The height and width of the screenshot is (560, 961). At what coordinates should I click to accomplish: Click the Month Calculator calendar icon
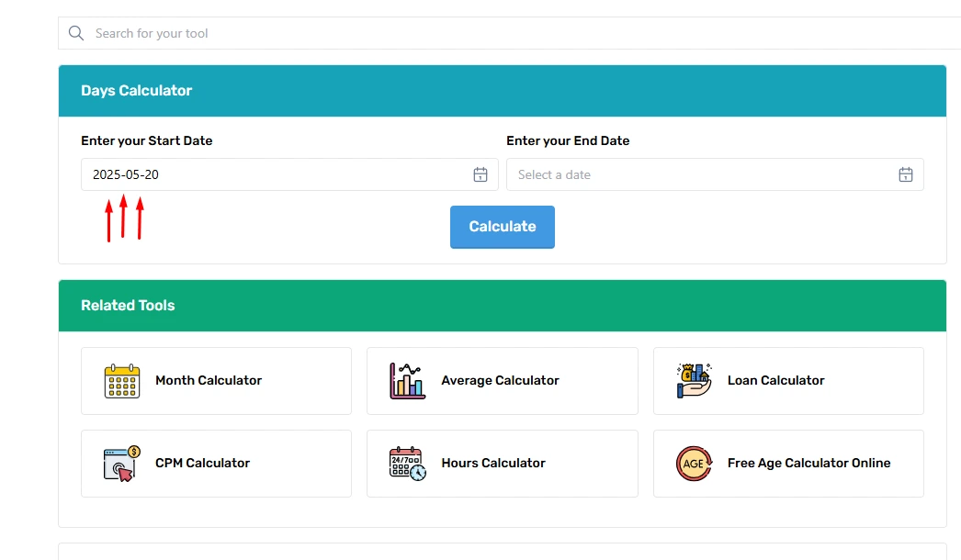click(122, 381)
